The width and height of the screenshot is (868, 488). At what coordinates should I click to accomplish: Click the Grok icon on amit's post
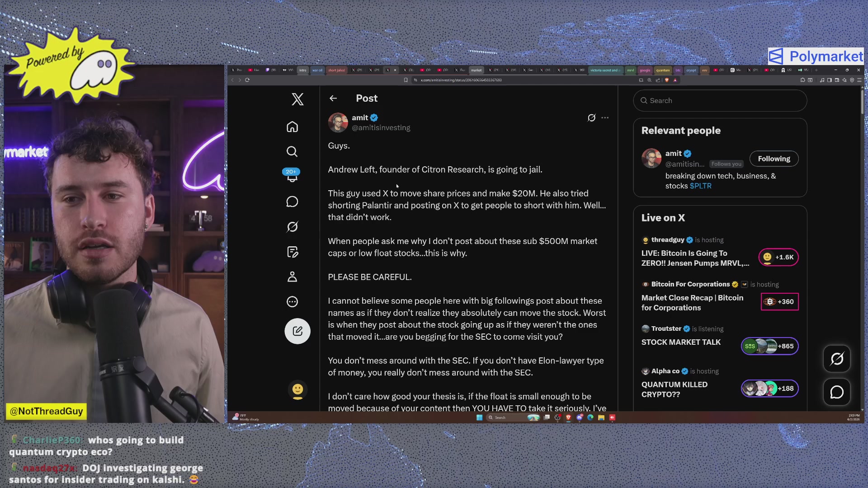tap(591, 118)
